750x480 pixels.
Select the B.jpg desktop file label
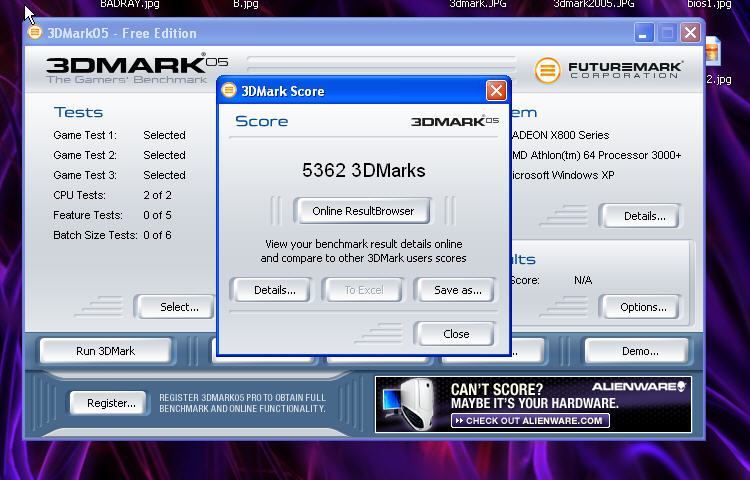pyautogui.click(x=245, y=4)
